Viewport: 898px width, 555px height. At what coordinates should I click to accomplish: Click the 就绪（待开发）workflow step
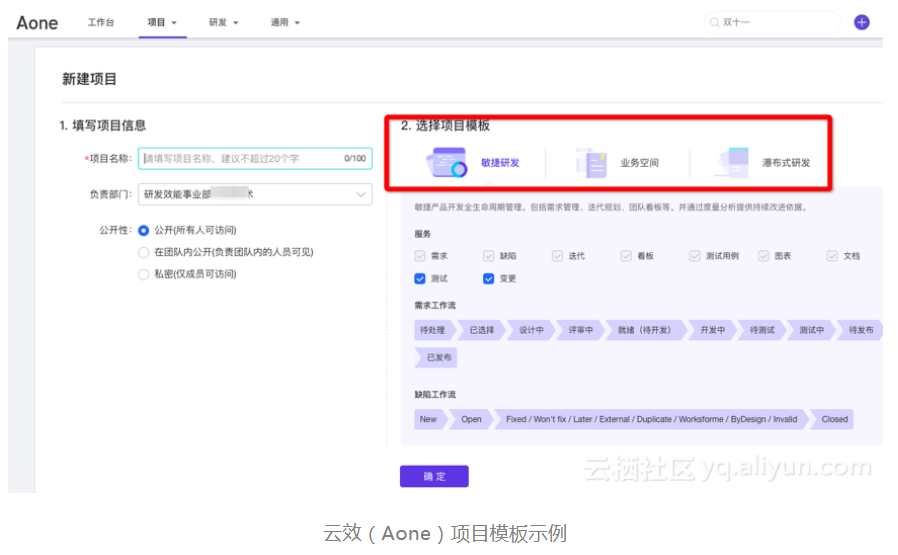[x=645, y=330]
